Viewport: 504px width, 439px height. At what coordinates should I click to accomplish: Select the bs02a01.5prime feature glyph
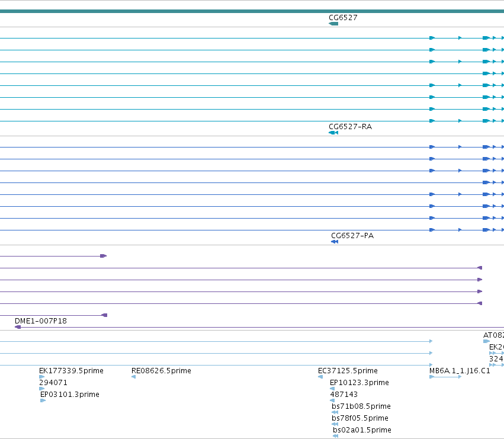pyautogui.click(x=336, y=437)
